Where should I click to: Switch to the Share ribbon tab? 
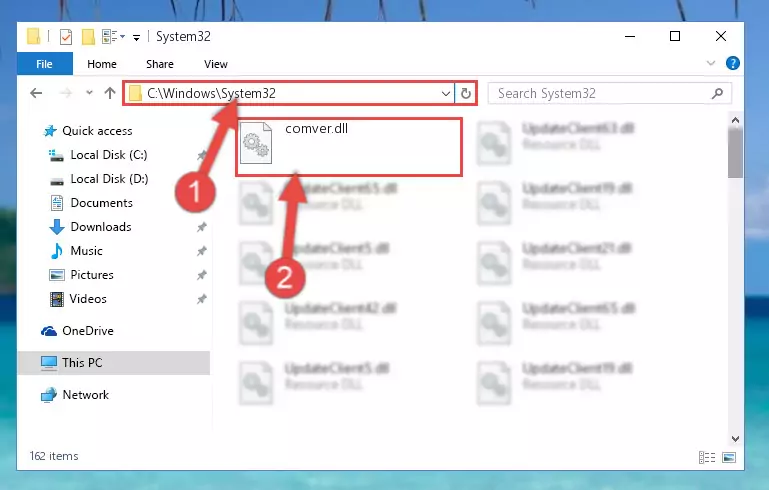pos(159,64)
